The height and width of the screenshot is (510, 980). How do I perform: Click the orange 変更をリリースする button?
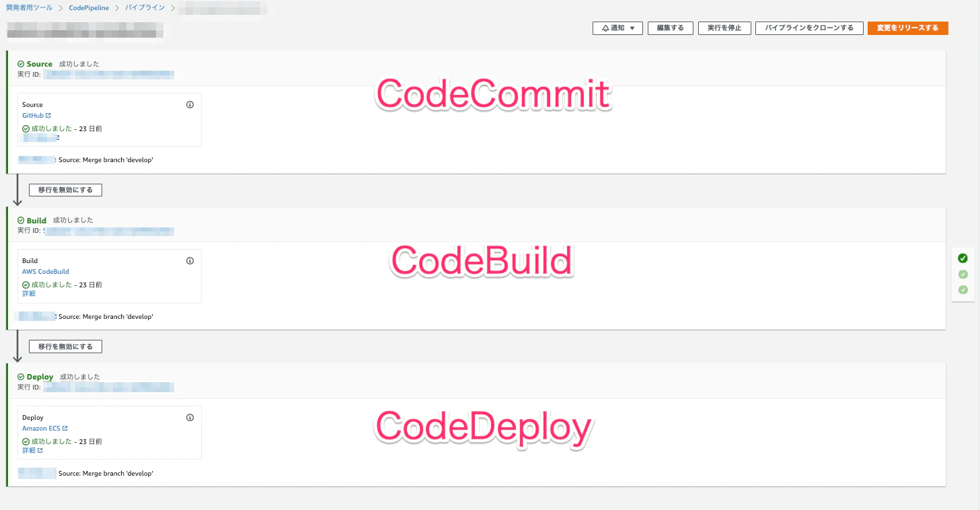point(908,28)
